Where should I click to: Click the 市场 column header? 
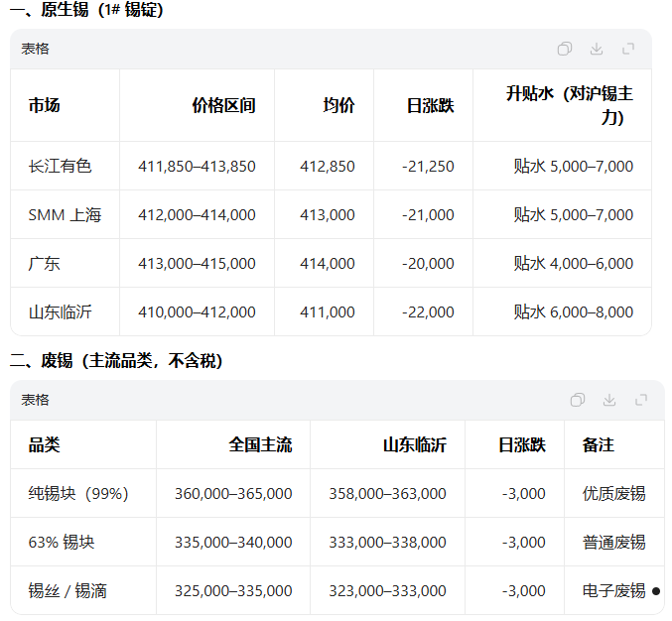44,105
